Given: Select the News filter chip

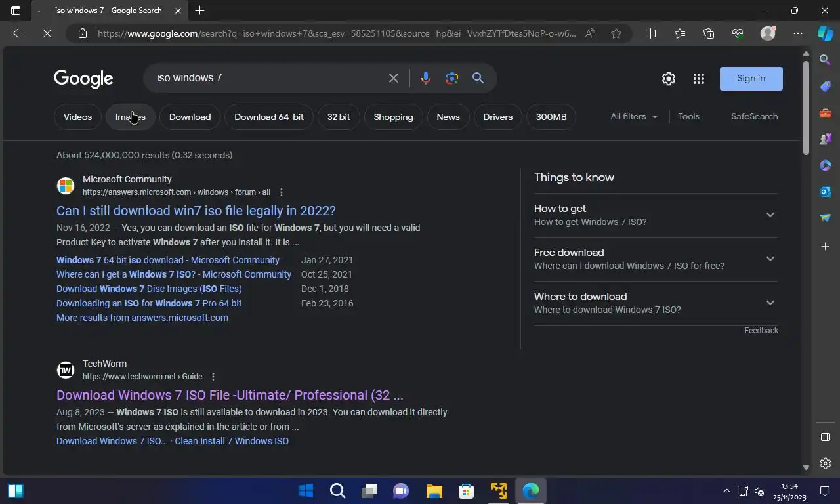Looking at the screenshot, I should point(448,117).
